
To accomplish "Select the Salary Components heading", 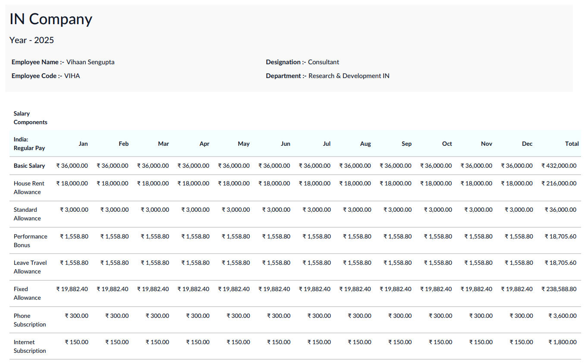I will [x=30, y=117].
